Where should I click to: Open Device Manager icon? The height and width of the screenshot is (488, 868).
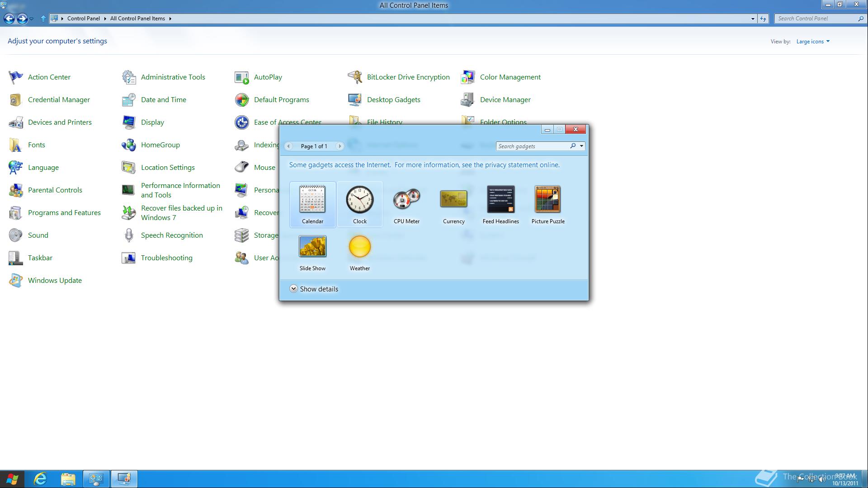tap(468, 100)
